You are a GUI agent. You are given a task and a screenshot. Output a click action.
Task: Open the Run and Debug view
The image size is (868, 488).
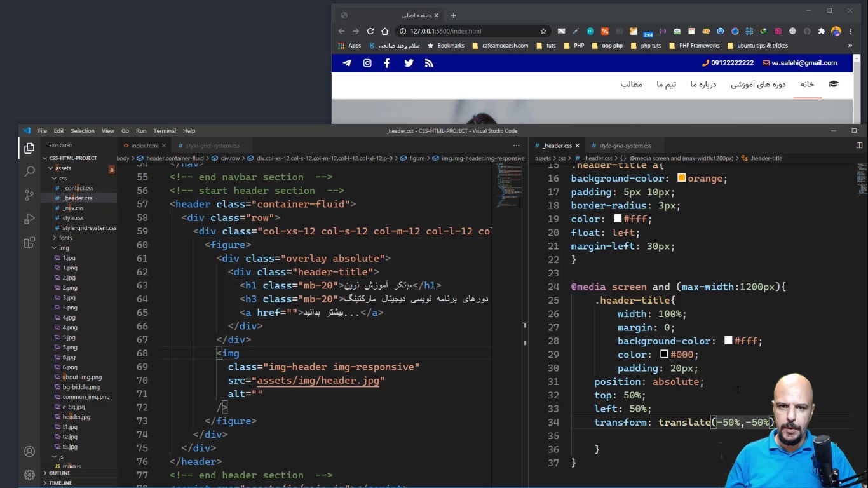[29, 219]
